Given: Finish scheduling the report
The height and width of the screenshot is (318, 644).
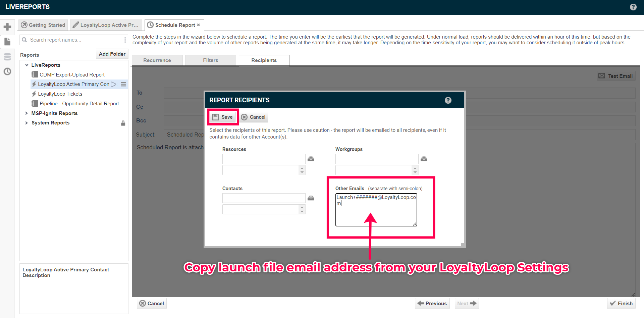Looking at the screenshot, I should click(621, 304).
